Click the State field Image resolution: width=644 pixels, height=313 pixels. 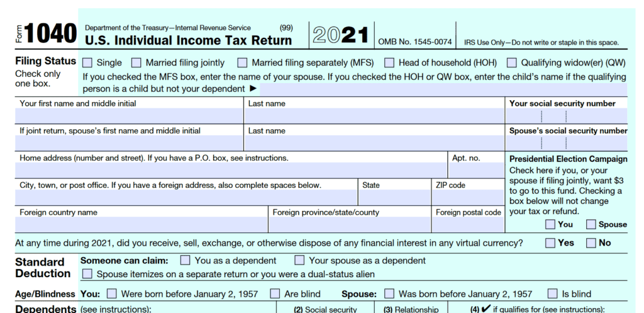[x=395, y=197]
